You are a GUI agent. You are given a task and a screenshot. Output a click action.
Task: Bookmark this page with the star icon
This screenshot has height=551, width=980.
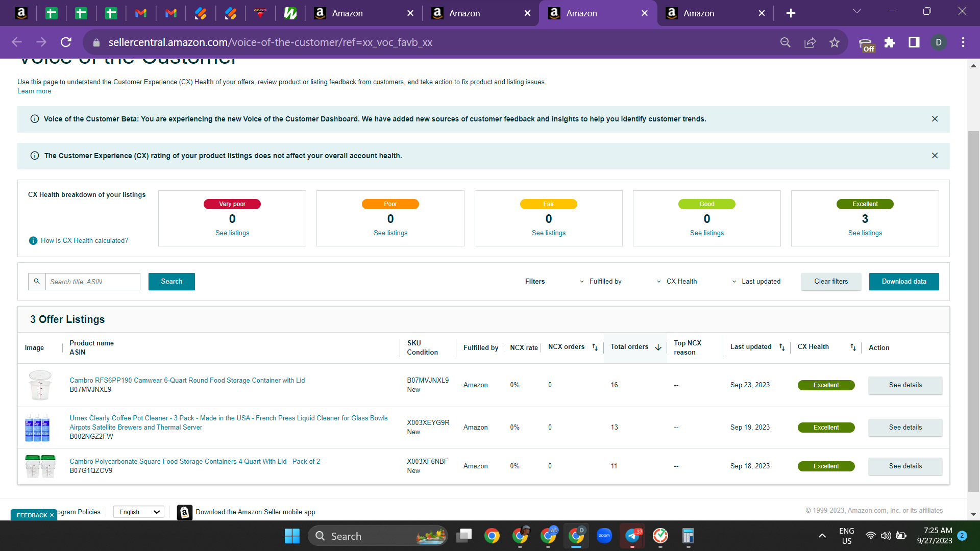coord(835,42)
